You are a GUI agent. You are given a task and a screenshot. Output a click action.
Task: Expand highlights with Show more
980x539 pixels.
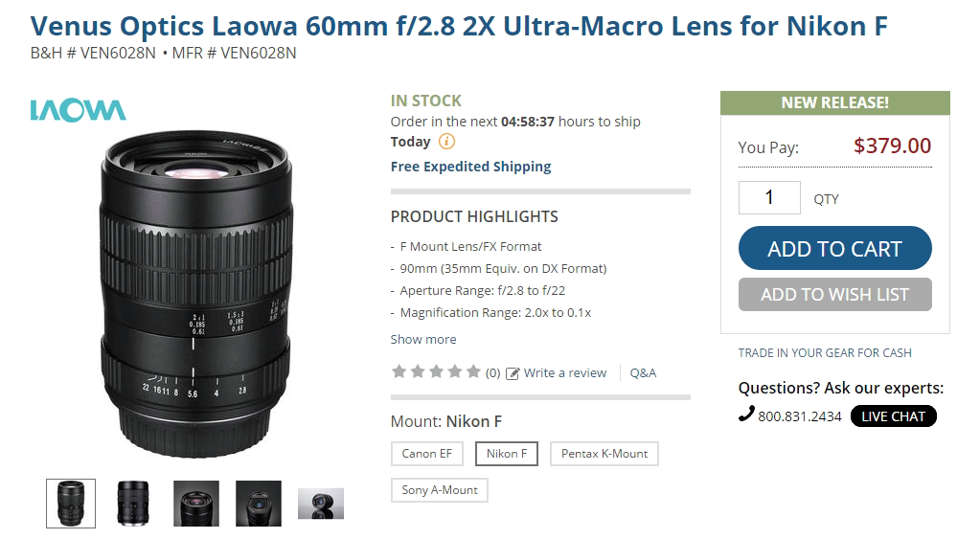click(x=423, y=339)
